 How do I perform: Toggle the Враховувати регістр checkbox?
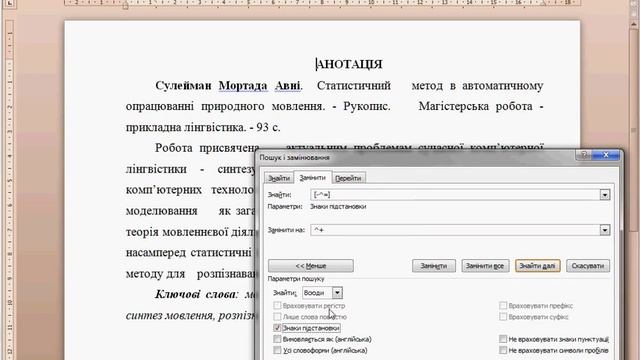[x=277, y=305]
